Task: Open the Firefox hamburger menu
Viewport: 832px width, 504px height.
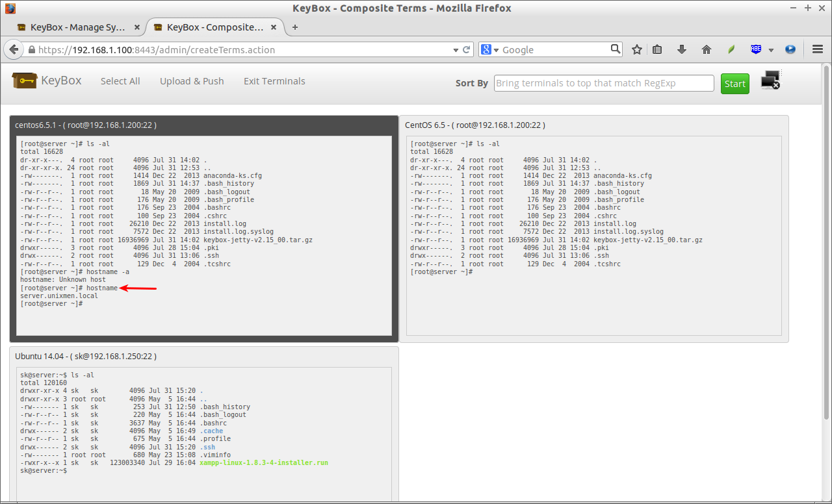Action: (818, 49)
